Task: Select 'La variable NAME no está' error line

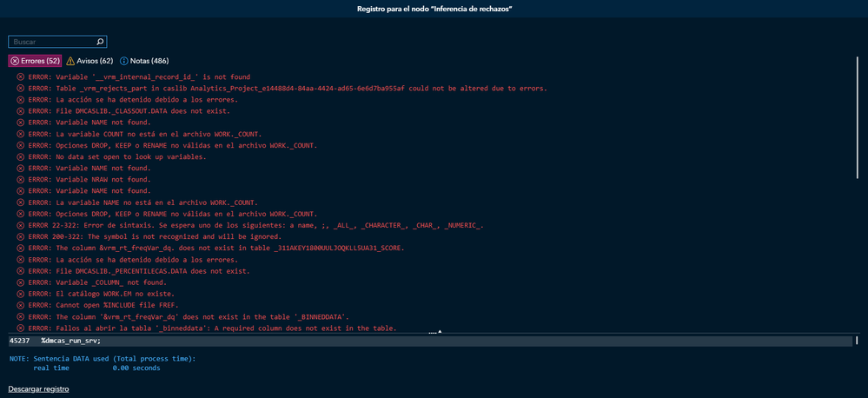Action: 142,202
